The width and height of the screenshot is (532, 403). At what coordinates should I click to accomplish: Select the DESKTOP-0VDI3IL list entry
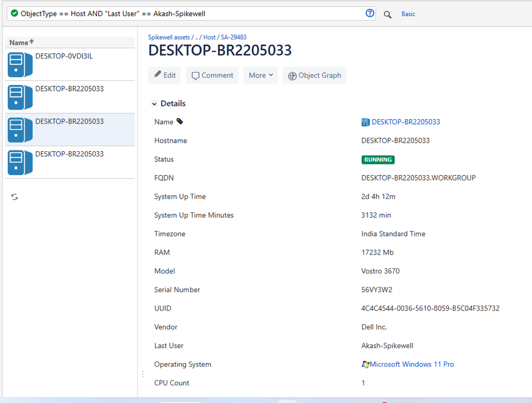tap(70, 64)
